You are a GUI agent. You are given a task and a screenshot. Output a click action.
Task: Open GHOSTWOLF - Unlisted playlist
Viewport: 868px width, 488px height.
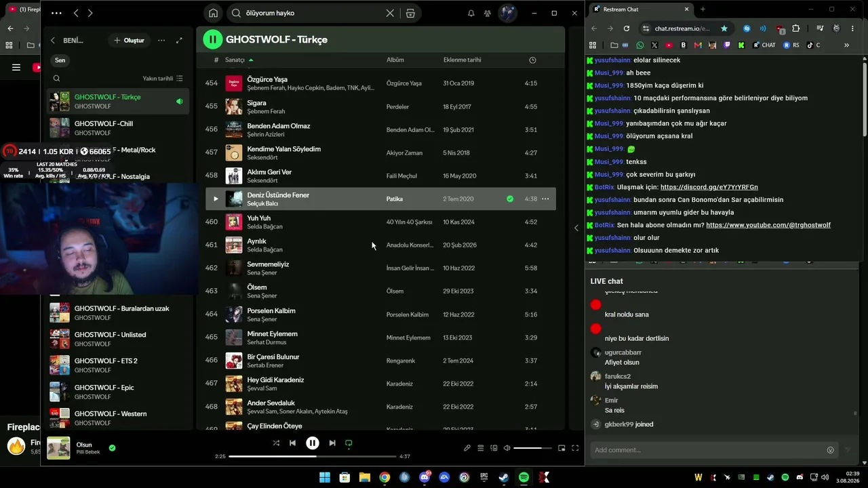pos(119,339)
